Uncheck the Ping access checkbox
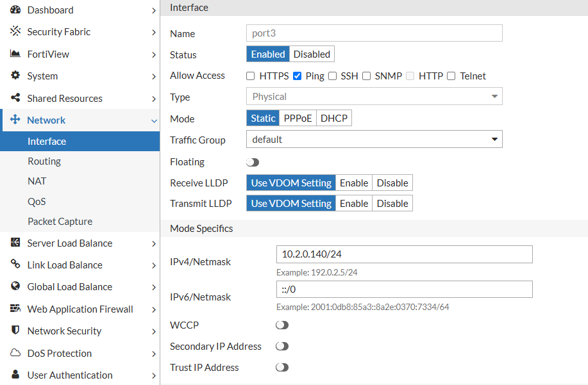This screenshot has width=588, height=385. tap(297, 76)
